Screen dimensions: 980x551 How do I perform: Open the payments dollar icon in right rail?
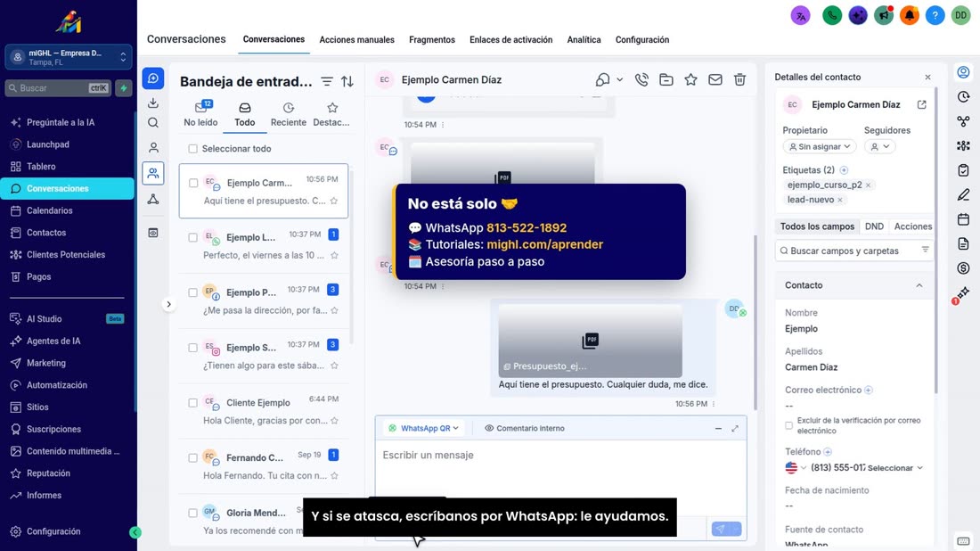tap(963, 268)
